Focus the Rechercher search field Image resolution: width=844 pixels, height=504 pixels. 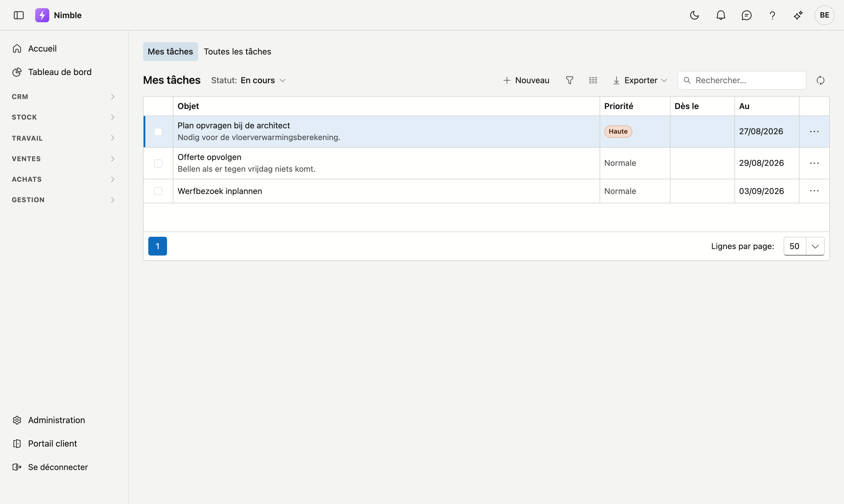tap(742, 81)
